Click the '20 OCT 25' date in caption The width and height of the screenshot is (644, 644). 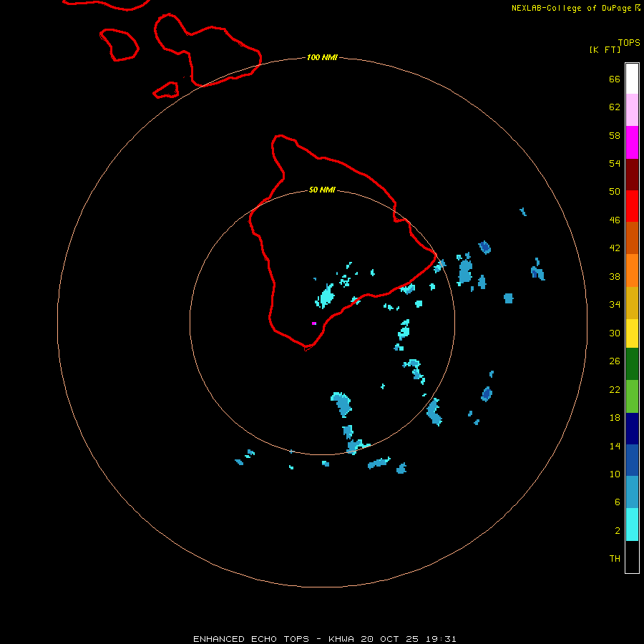pos(389,639)
